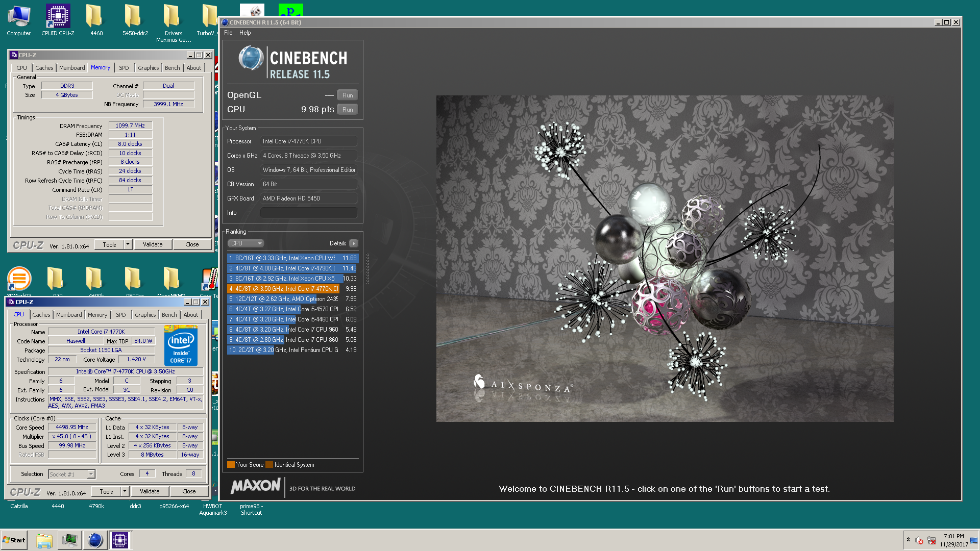Click Tools button in upper CPU-Z window
The image size is (980, 551).
tap(109, 244)
